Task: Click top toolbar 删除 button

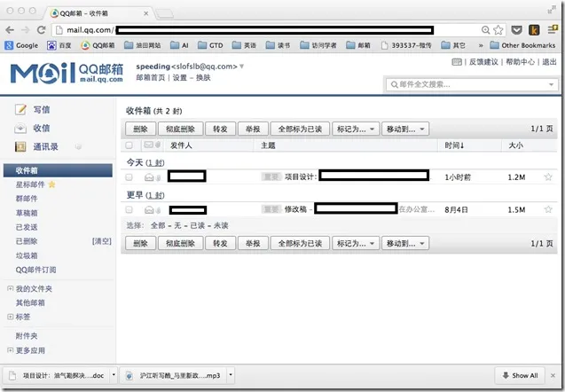Action: 140,129
